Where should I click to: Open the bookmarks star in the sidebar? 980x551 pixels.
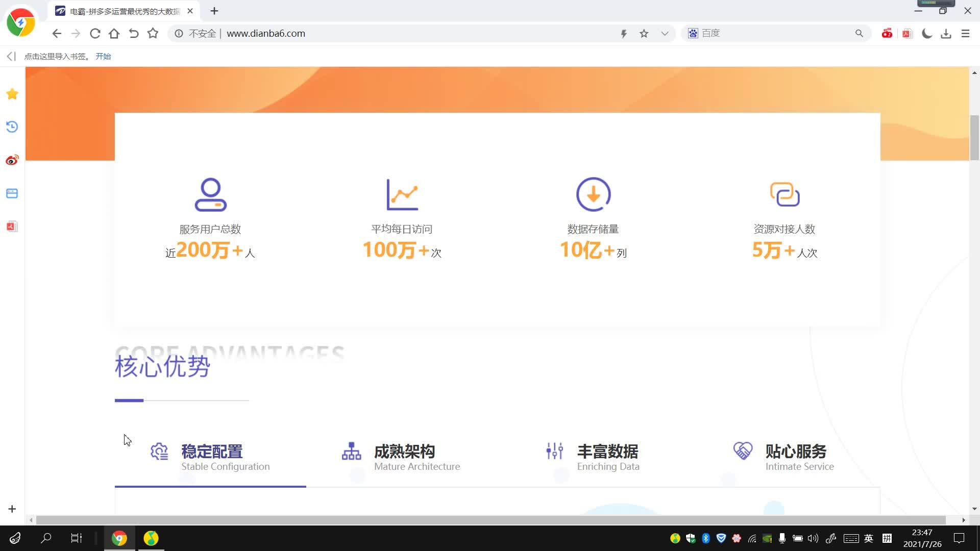11,94
